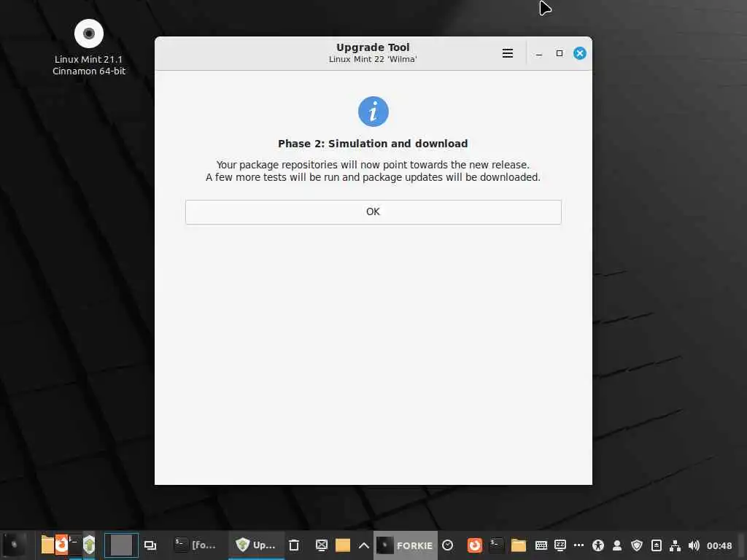
Task: Click the on-screen keyboard tray icon
Action: [x=541, y=545]
